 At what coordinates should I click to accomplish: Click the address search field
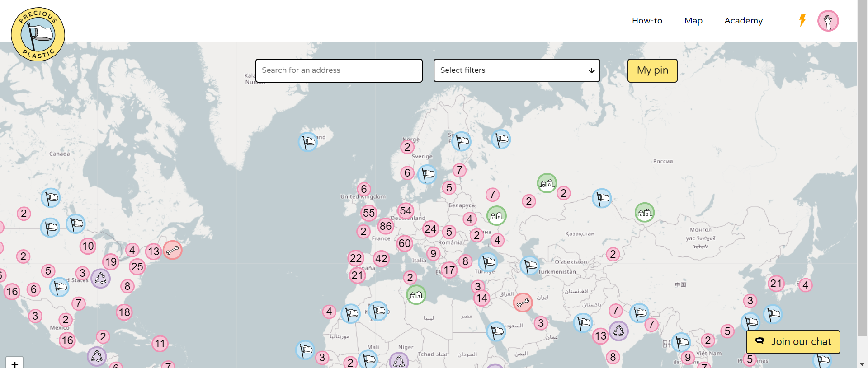point(339,70)
